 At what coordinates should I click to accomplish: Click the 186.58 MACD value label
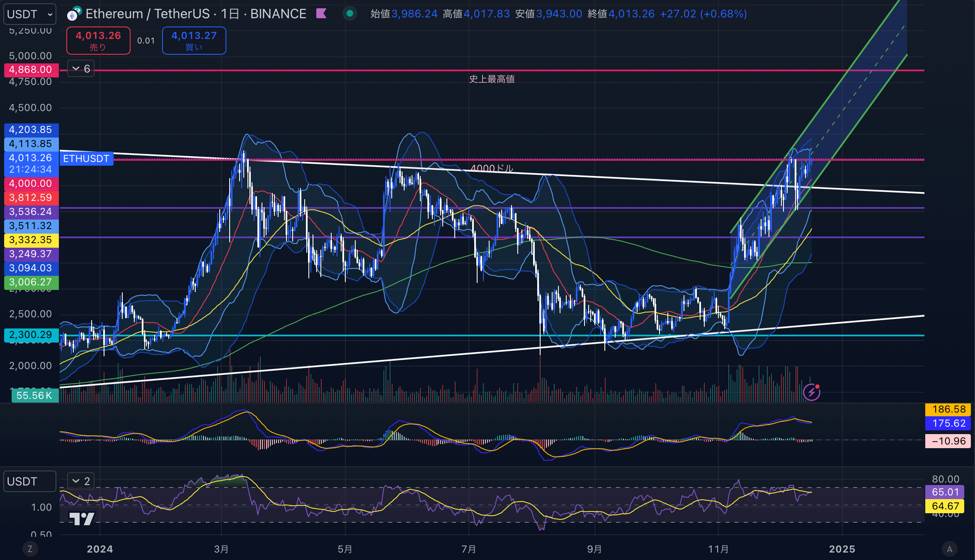tap(948, 409)
